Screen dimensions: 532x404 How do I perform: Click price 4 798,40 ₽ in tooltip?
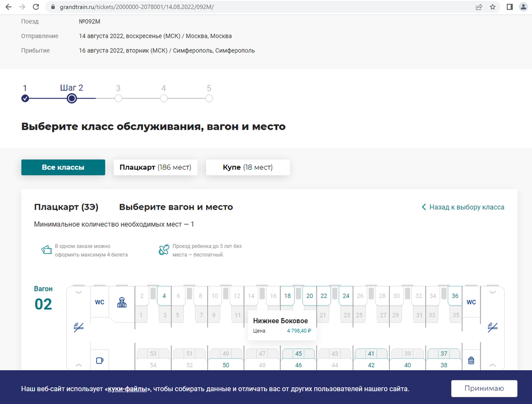(299, 331)
